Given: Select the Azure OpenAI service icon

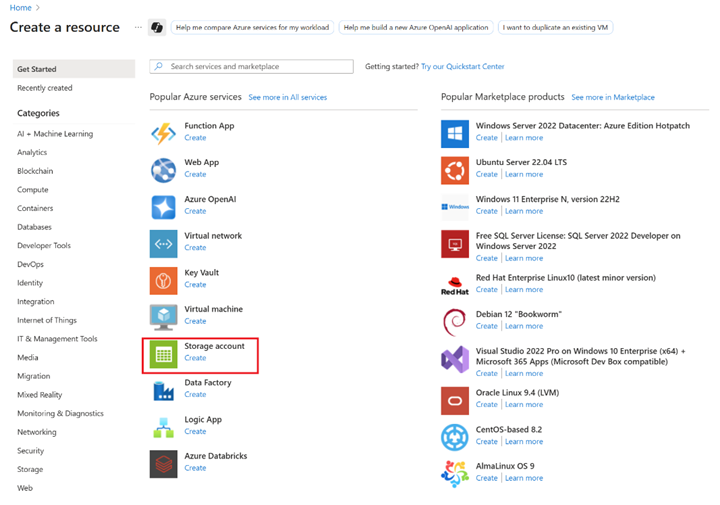Looking at the screenshot, I should coord(163,206).
